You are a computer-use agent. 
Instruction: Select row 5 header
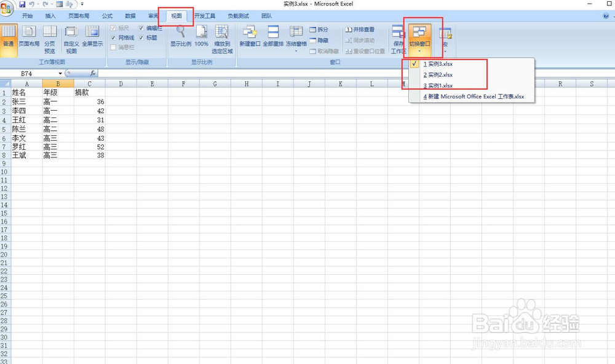5,129
